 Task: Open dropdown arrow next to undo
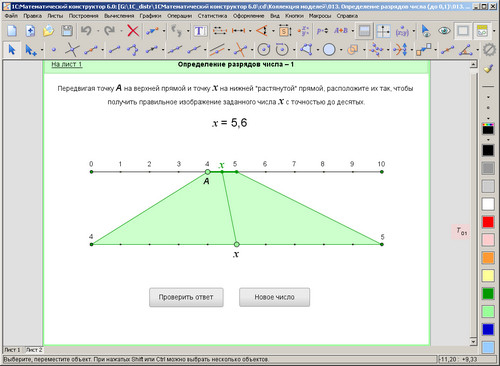[x=98, y=31]
